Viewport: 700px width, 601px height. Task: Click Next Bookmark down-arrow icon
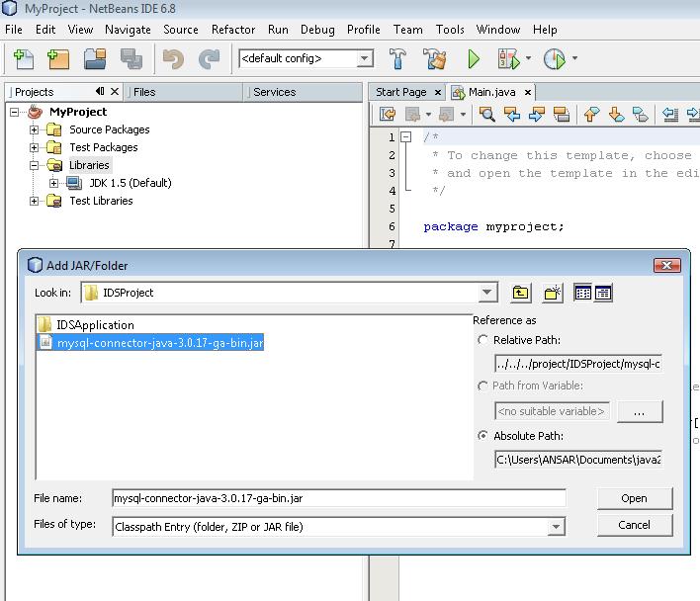pyautogui.click(x=616, y=115)
